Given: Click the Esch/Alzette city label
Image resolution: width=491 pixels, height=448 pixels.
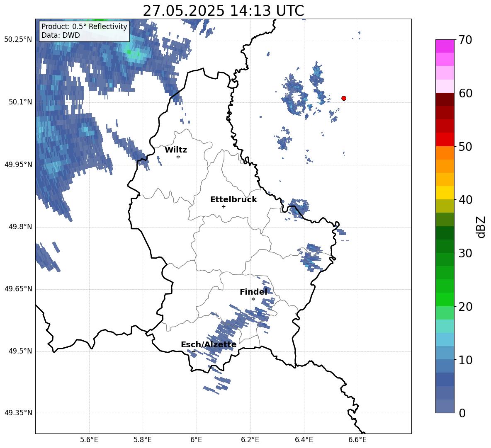Looking at the screenshot, I should click(x=209, y=345).
